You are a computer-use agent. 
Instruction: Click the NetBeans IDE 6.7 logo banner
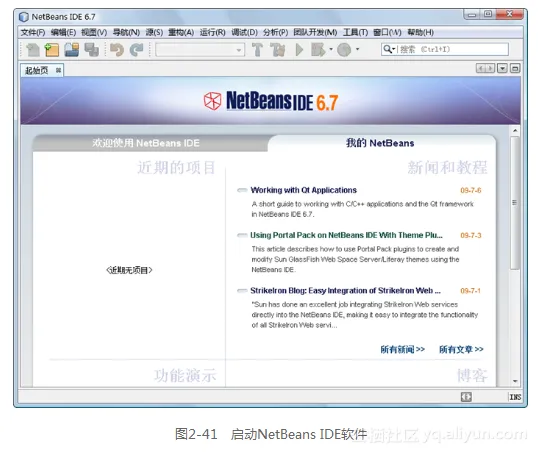(271, 101)
